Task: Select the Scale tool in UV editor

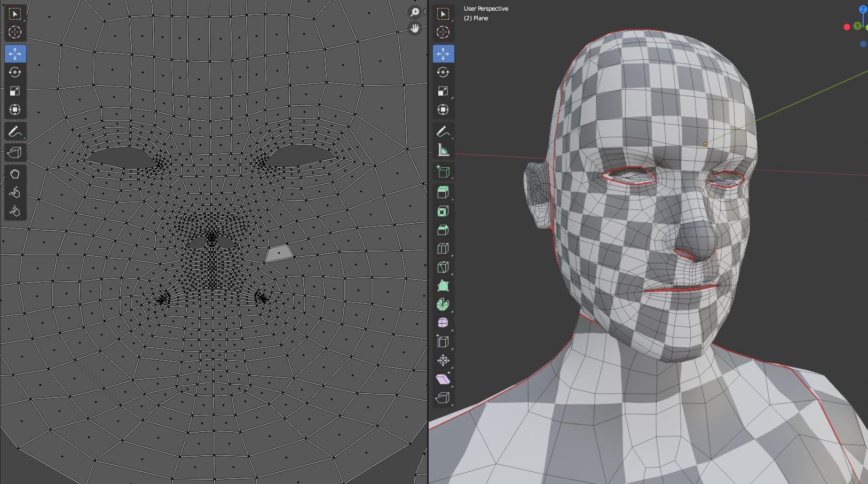Action: [15, 91]
